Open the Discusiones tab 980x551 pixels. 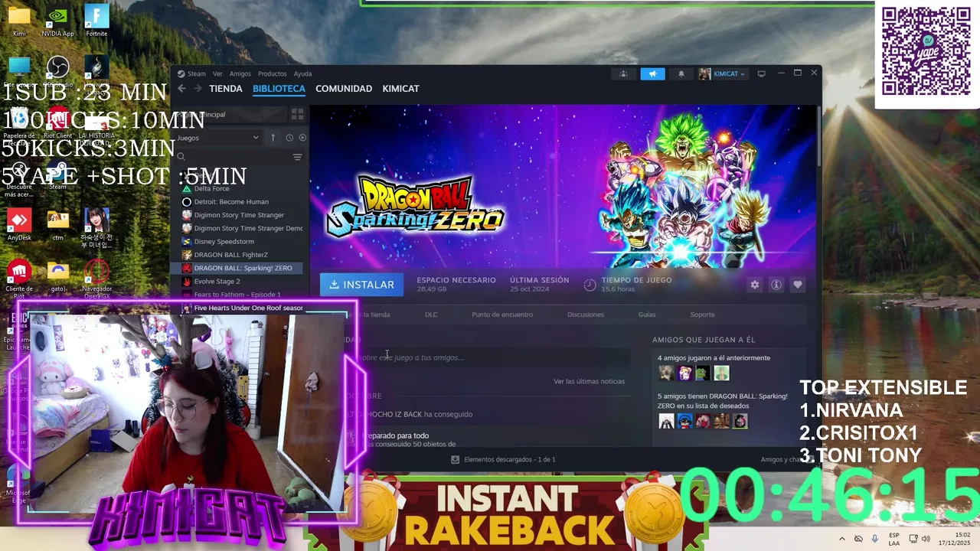[586, 315]
